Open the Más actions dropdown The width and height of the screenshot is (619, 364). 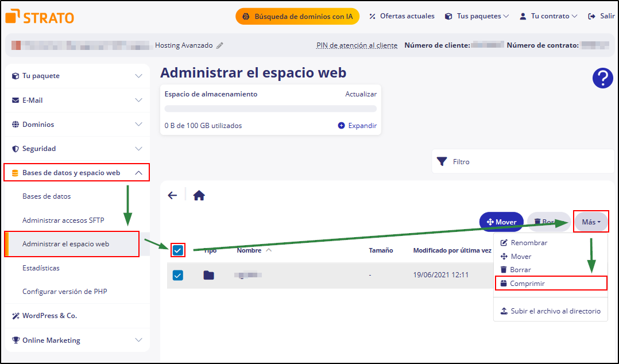pyautogui.click(x=591, y=222)
